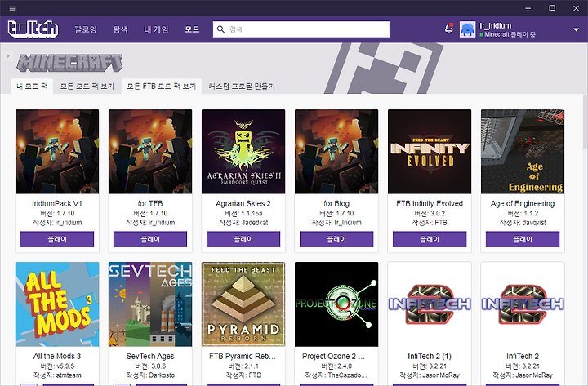Viewport: 588px width, 386px height.
Task: Expand the user account dropdown arrow
Action: pyautogui.click(x=576, y=29)
